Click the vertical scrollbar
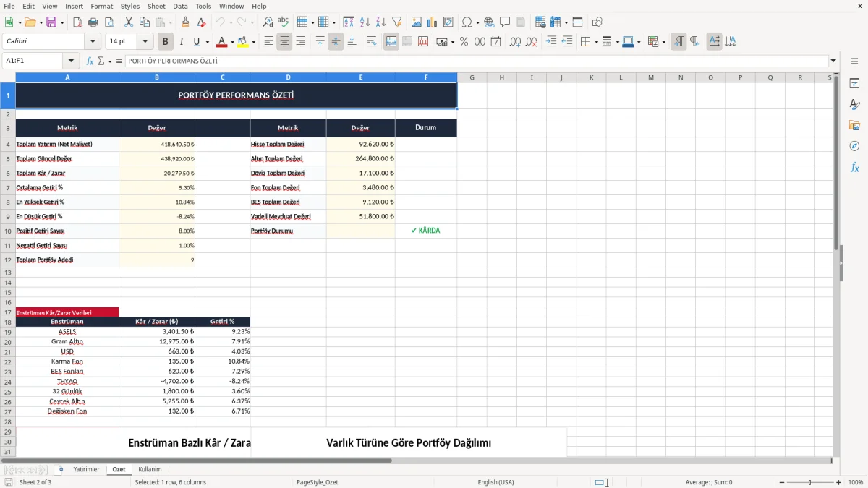Viewport: 868px width, 488px height. (x=837, y=264)
